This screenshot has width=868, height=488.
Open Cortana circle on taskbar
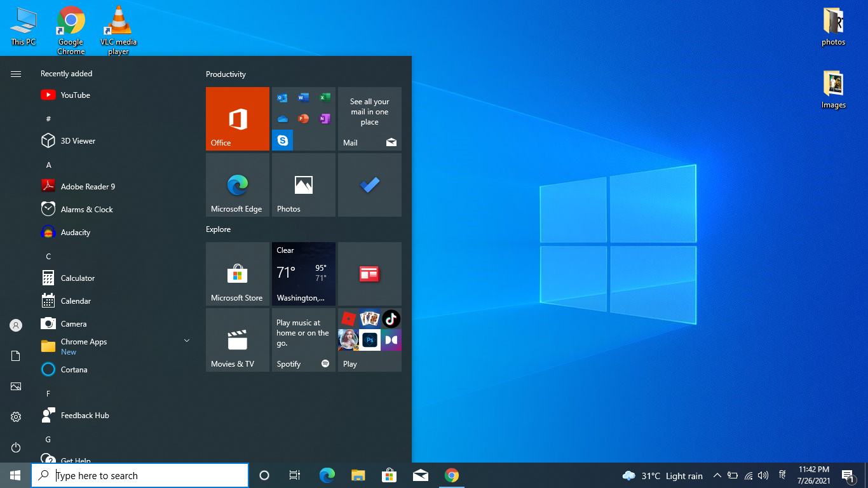[x=264, y=475]
